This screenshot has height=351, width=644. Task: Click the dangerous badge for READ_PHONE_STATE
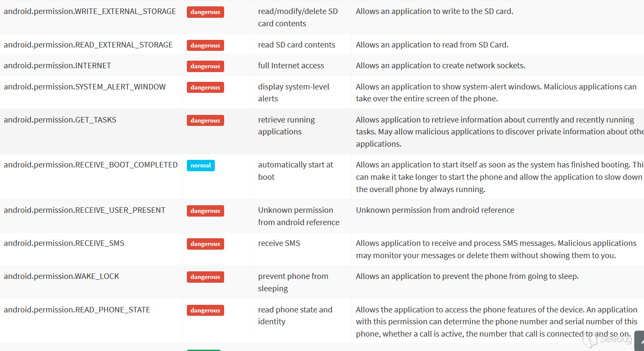click(205, 310)
